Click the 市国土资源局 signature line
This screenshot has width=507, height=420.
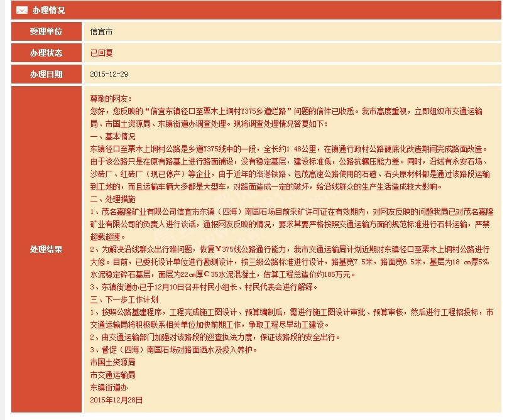coord(112,362)
